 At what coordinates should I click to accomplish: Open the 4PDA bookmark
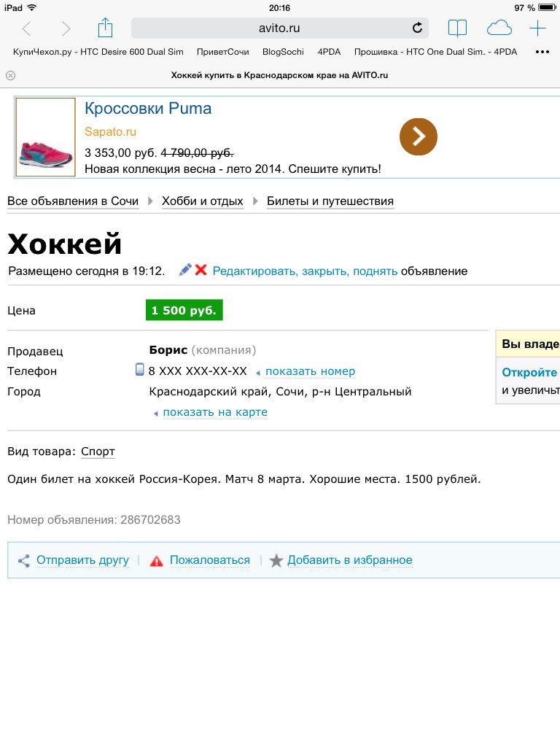329,52
